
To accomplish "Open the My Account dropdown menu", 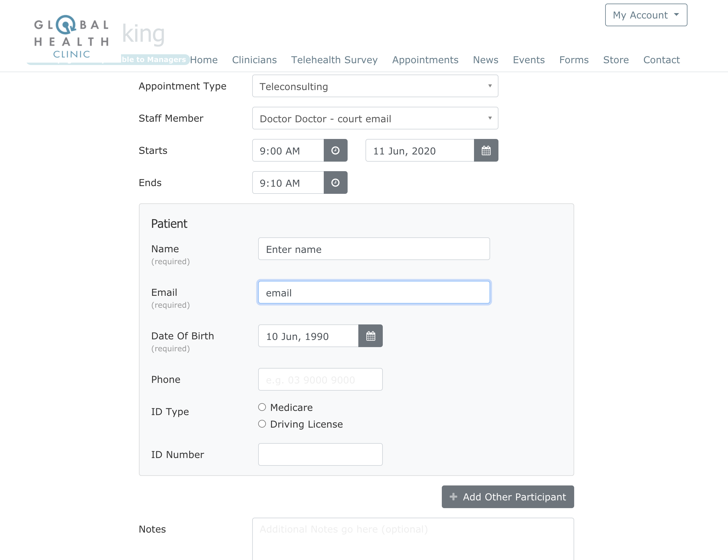I will coord(646,15).
